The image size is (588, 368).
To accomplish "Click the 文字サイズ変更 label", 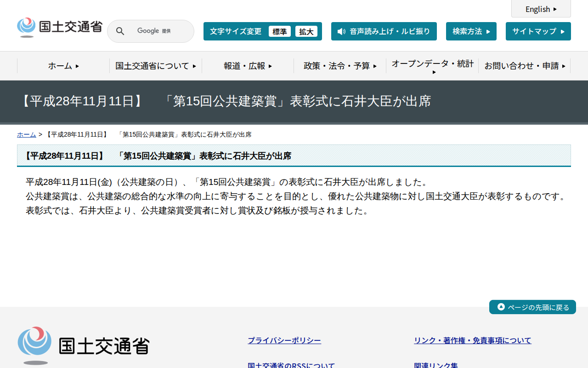I will tap(236, 31).
